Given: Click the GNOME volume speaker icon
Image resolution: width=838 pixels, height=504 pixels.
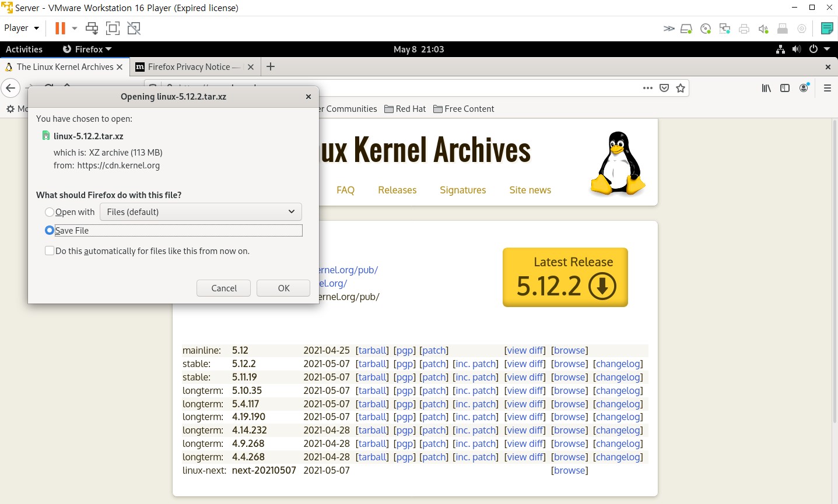Looking at the screenshot, I should coord(797,50).
